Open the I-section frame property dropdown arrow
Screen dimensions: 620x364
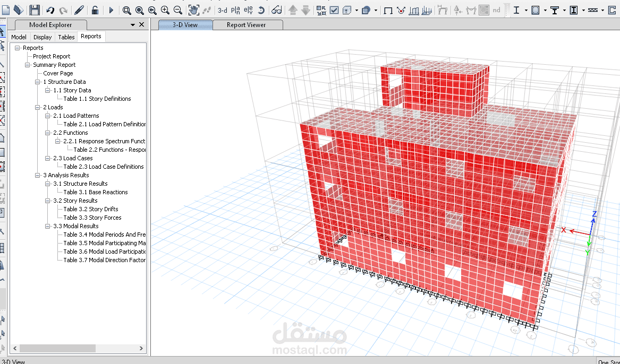(526, 11)
